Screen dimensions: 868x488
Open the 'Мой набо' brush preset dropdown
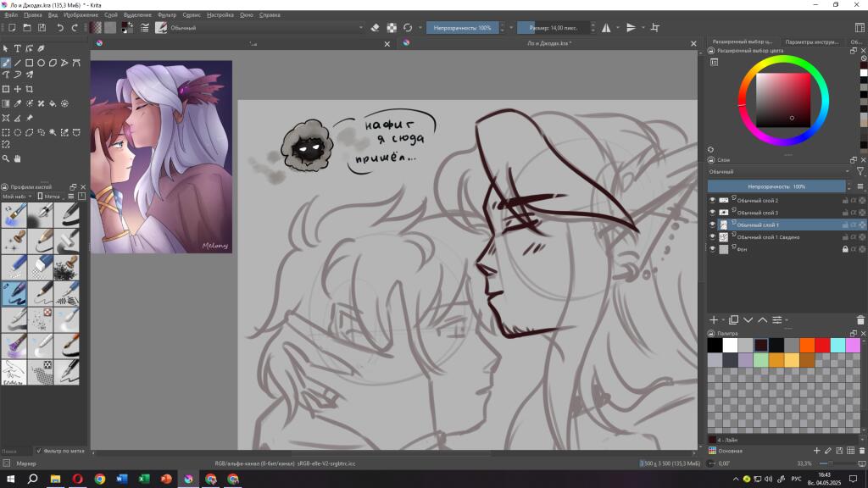click(x=17, y=197)
